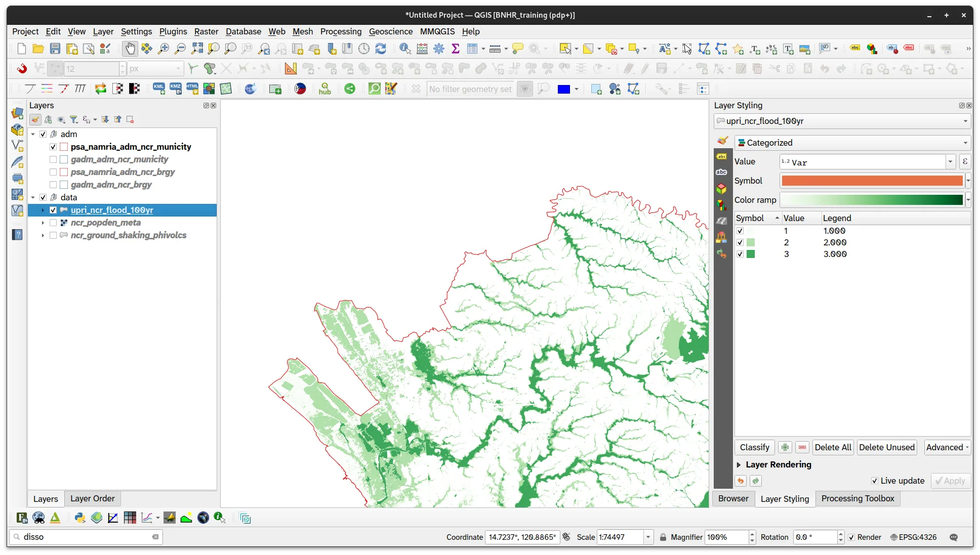Click the Zoom Full extent icon
Screen dimensions: 980x555
click(197, 49)
